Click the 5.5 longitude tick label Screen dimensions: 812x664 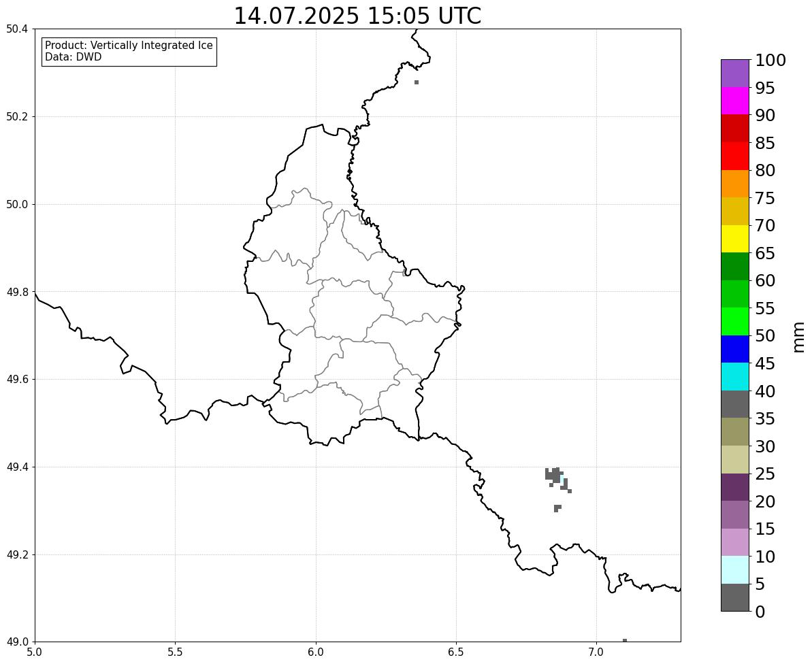[x=175, y=652]
